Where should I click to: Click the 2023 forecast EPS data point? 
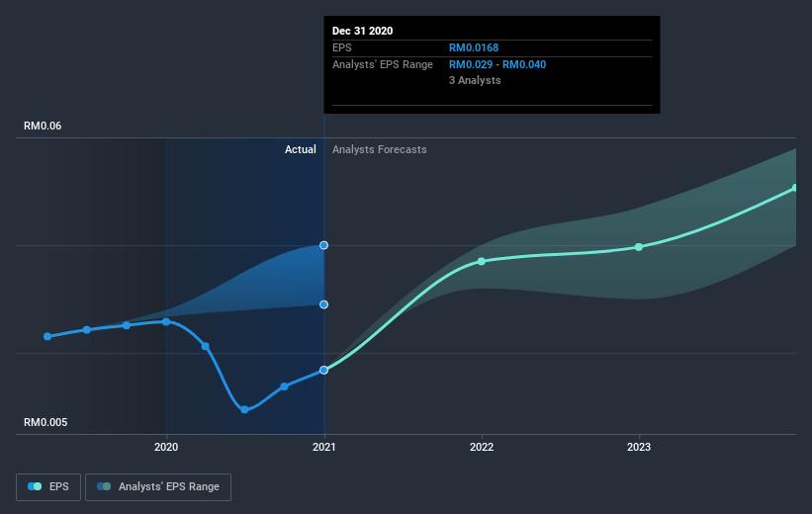coord(639,247)
